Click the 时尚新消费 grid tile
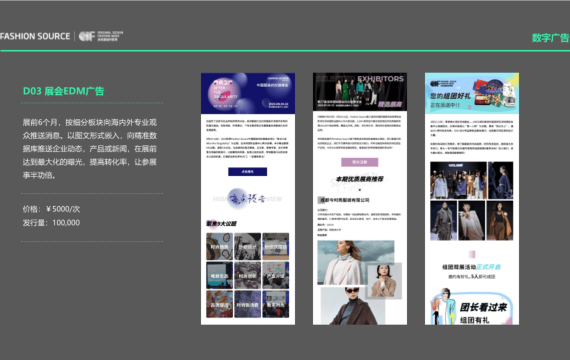 (248, 304)
